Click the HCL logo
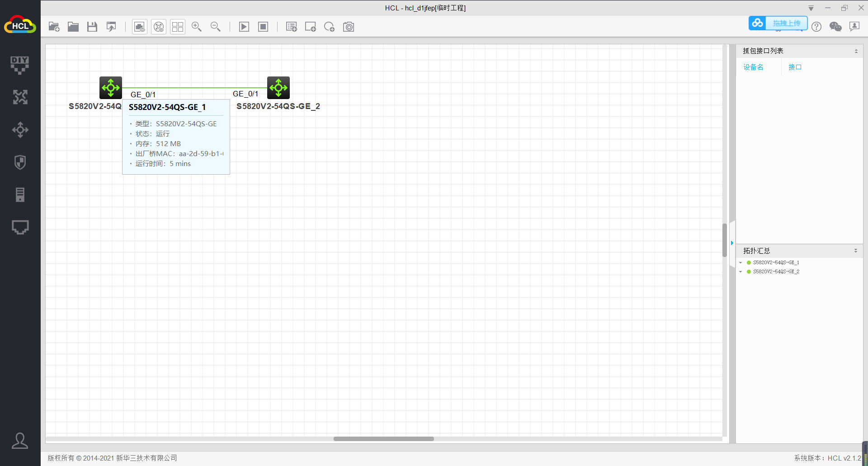This screenshot has height=466, width=868. point(20,25)
